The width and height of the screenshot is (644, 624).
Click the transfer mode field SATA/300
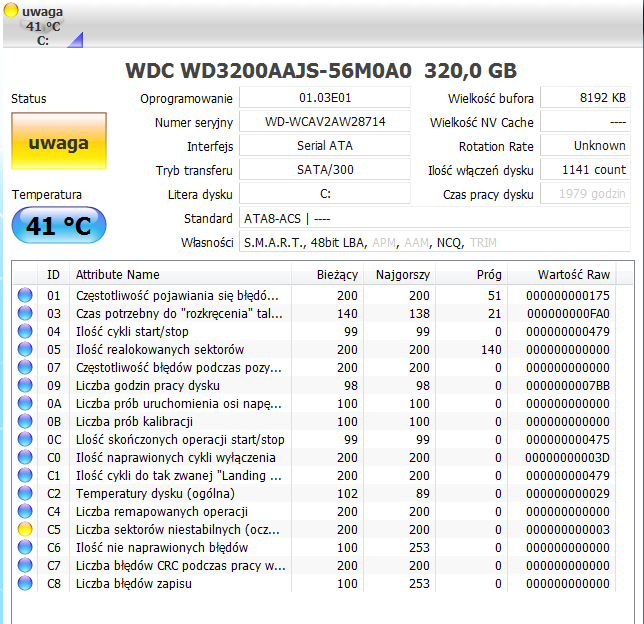(325, 170)
